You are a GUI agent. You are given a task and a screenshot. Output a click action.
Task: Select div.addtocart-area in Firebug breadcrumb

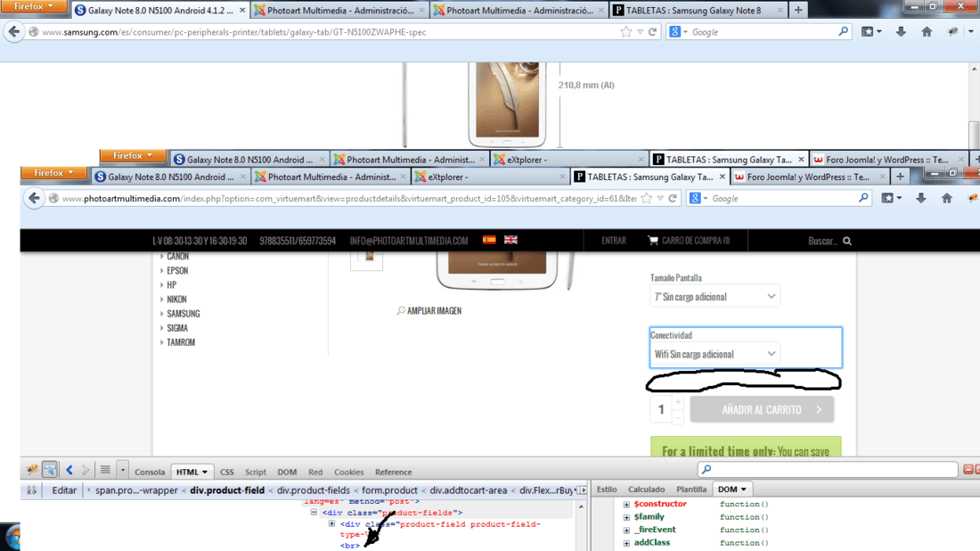coord(468,490)
